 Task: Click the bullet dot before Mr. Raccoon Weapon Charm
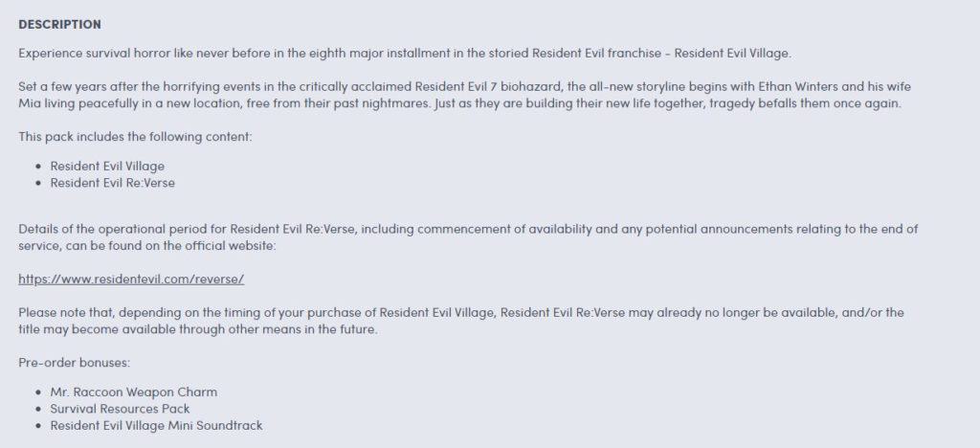tap(38, 393)
